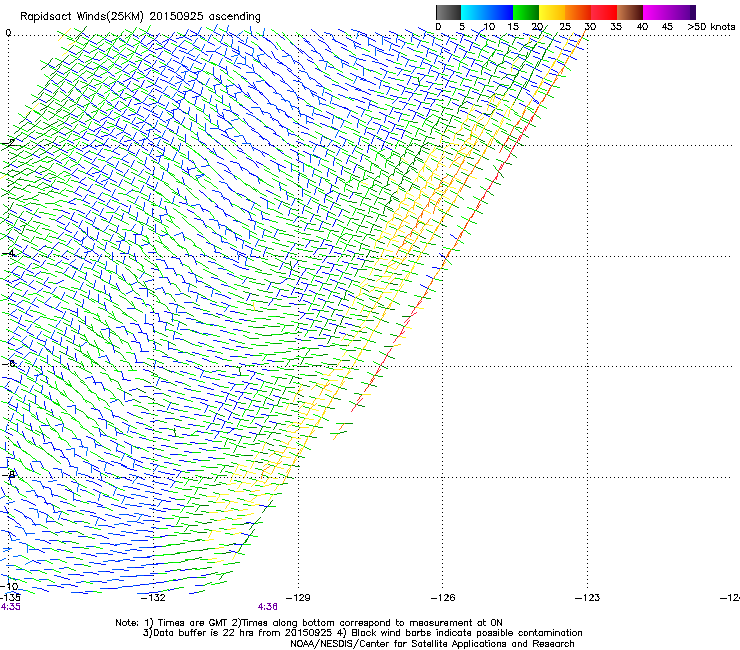Click the '-10' latitude axis label
The width and height of the screenshot is (740, 650).
[9, 587]
